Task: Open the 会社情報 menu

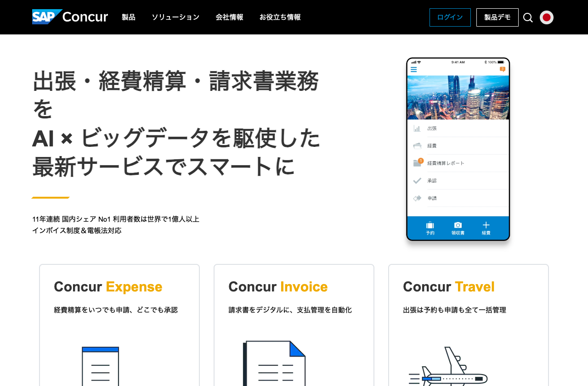Action: (230, 17)
